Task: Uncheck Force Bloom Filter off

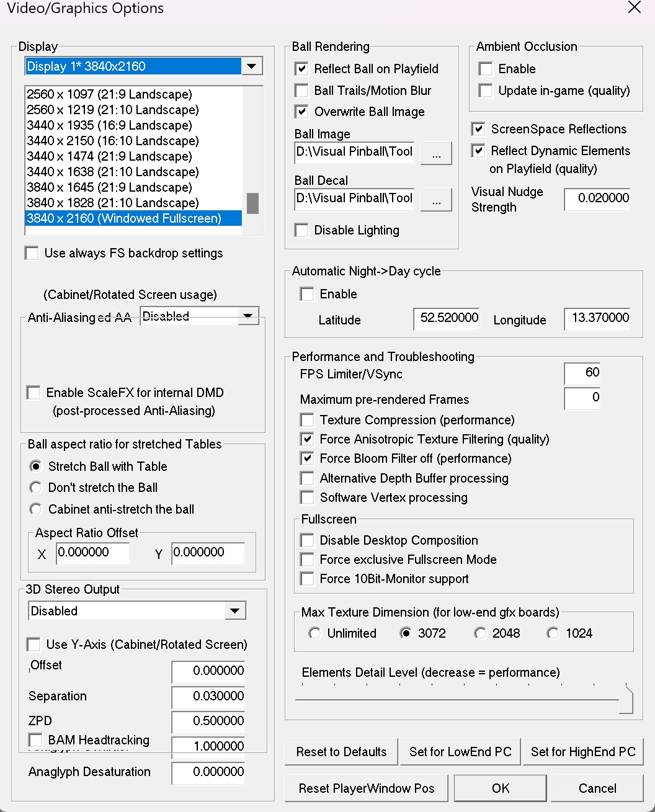Action: pos(306,458)
